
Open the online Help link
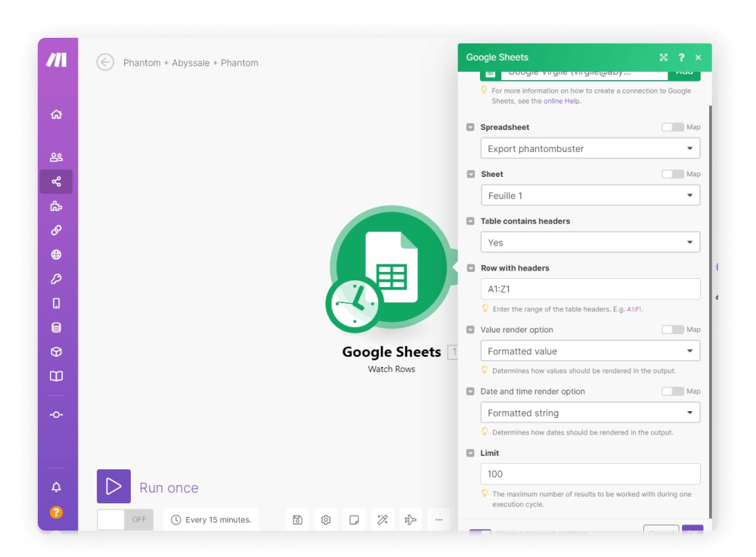561,101
